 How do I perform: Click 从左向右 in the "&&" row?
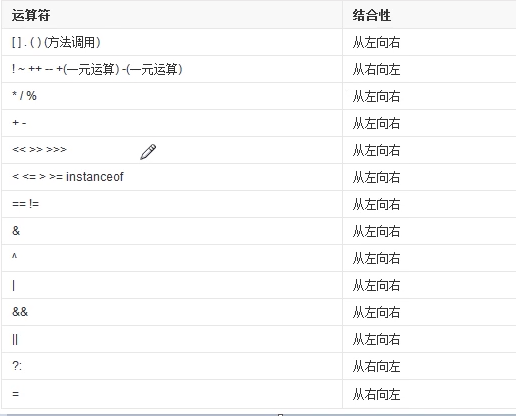pyautogui.click(x=376, y=313)
